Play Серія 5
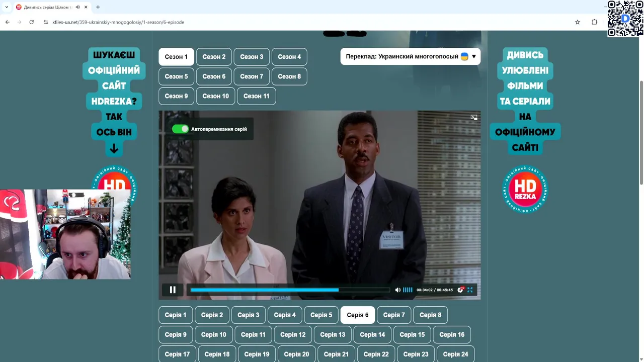 (x=321, y=315)
